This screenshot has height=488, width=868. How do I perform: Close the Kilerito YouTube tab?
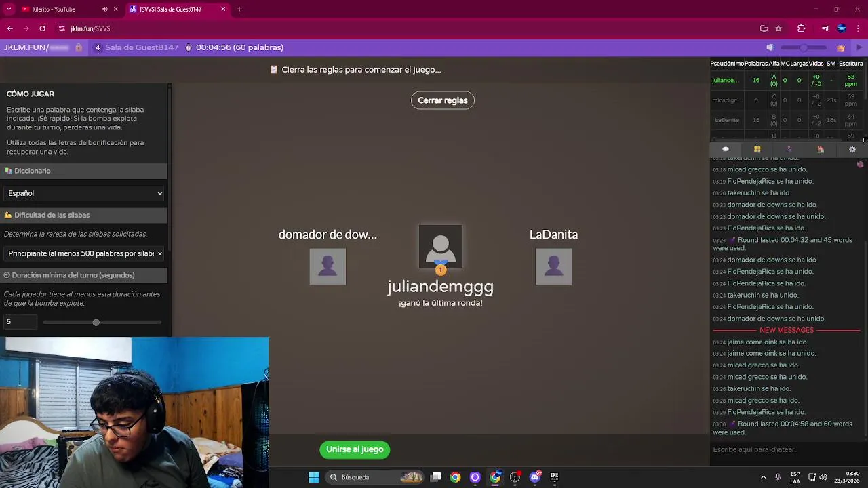(x=116, y=9)
